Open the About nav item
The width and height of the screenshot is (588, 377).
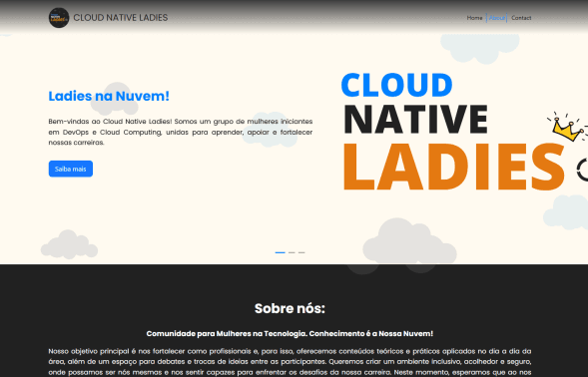pos(497,18)
